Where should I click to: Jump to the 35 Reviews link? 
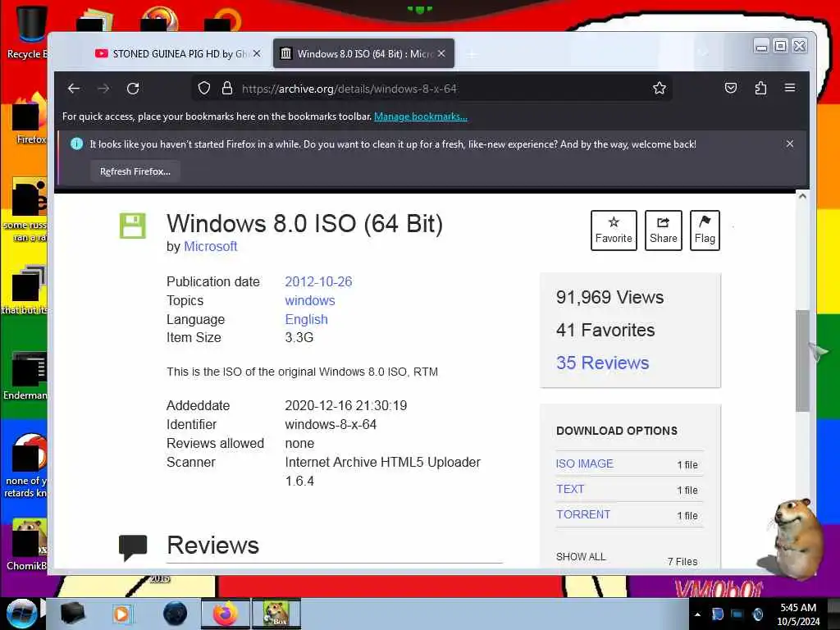pos(603,363)
